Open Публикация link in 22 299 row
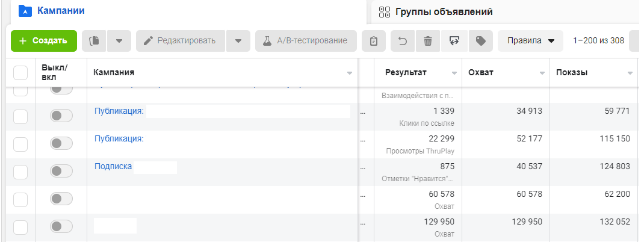 pos(119,139)
